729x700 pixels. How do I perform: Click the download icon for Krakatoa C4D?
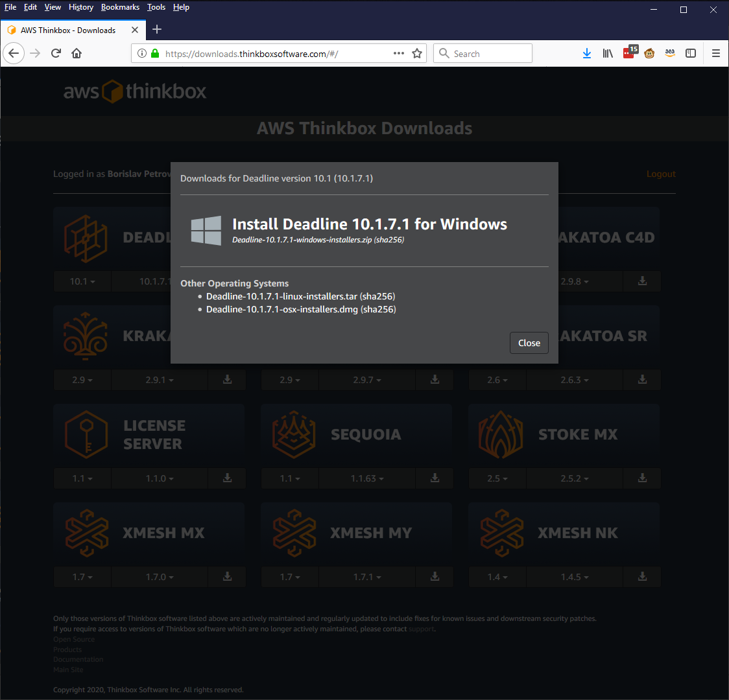click(x=642, y=281)
